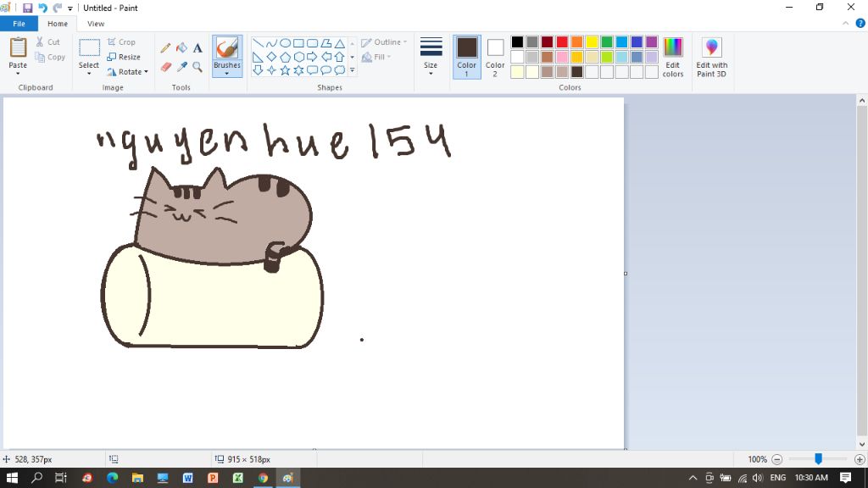Undo with the quick access arrow
Image resolution: width=868 pixels, height=488 pixels.
(x=42, y=8)
